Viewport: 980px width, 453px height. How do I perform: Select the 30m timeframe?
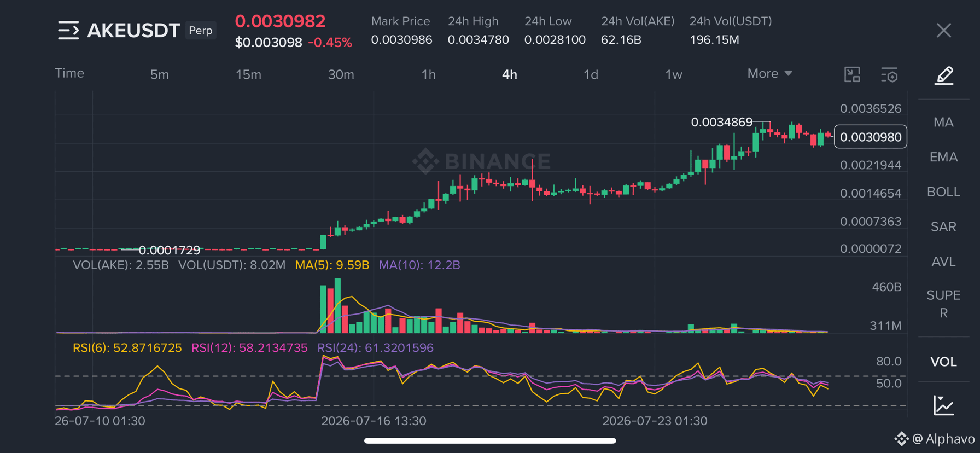[341, 74]
